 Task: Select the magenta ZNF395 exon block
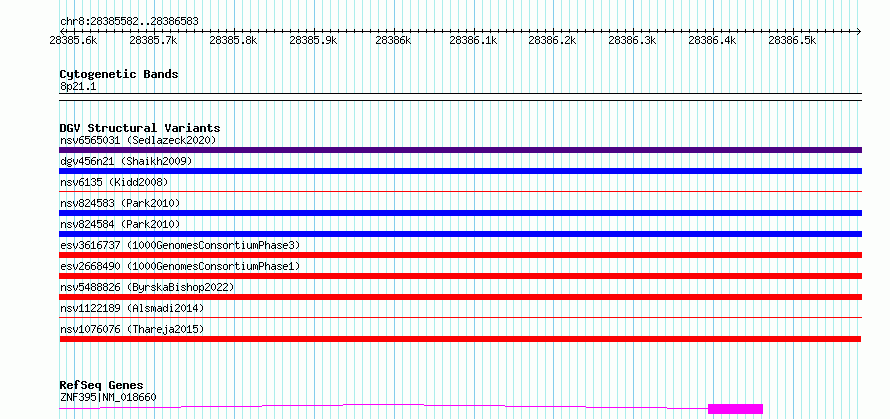[736, 409]
